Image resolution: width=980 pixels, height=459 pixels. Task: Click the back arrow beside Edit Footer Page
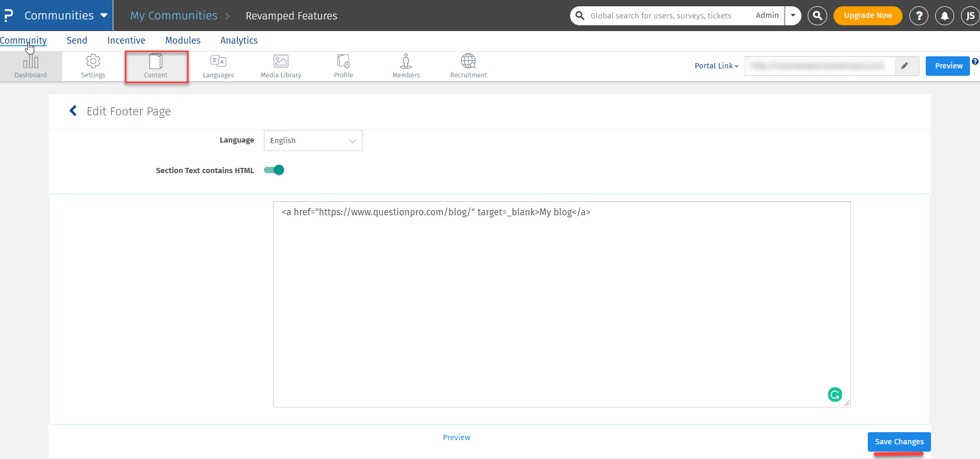73,111
